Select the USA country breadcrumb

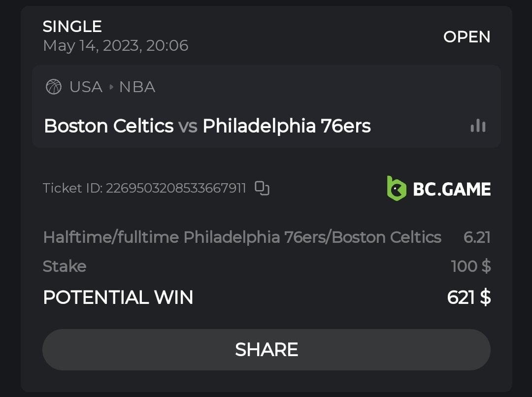(86, 87)
